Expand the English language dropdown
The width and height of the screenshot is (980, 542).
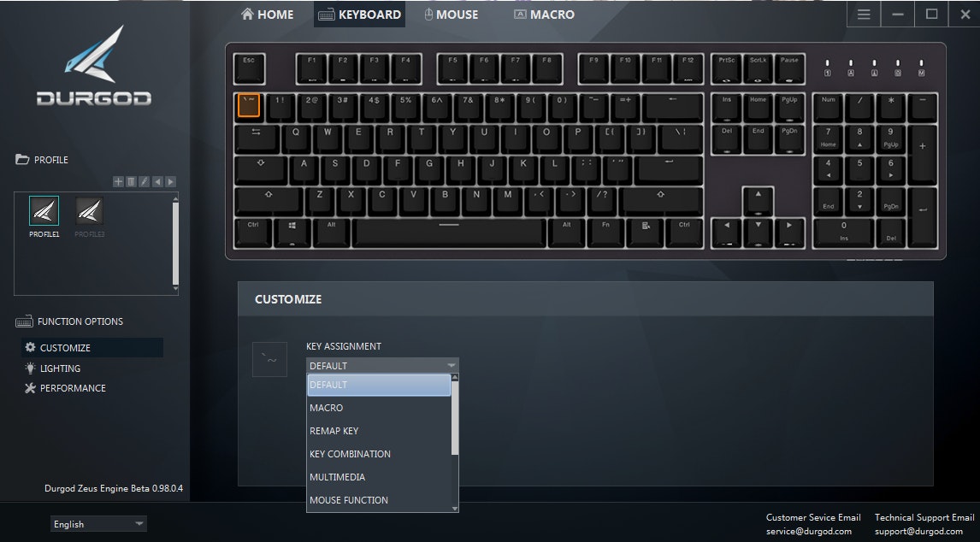(x=98, y=524)
